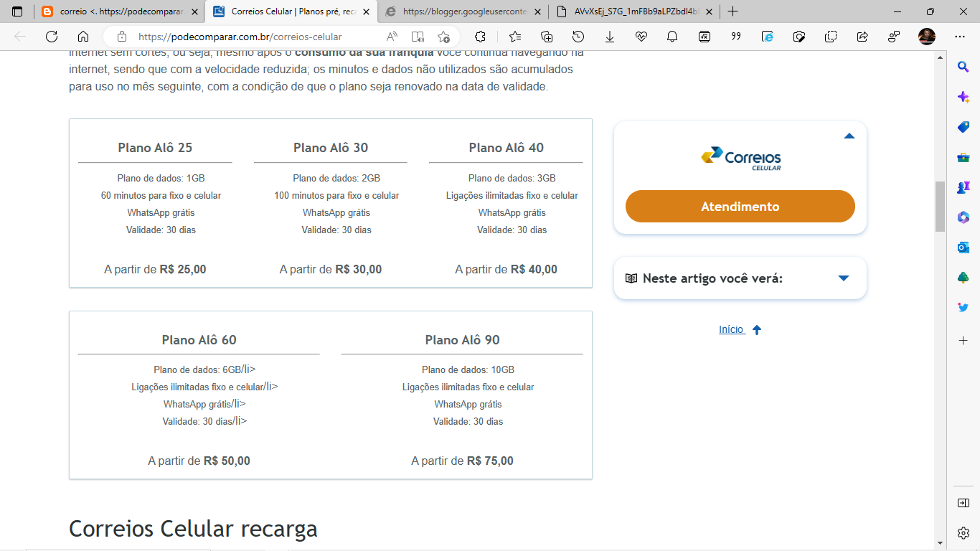The image size is (980, 551).
Task: View site information lock icon
Action: tap(122, 37)
